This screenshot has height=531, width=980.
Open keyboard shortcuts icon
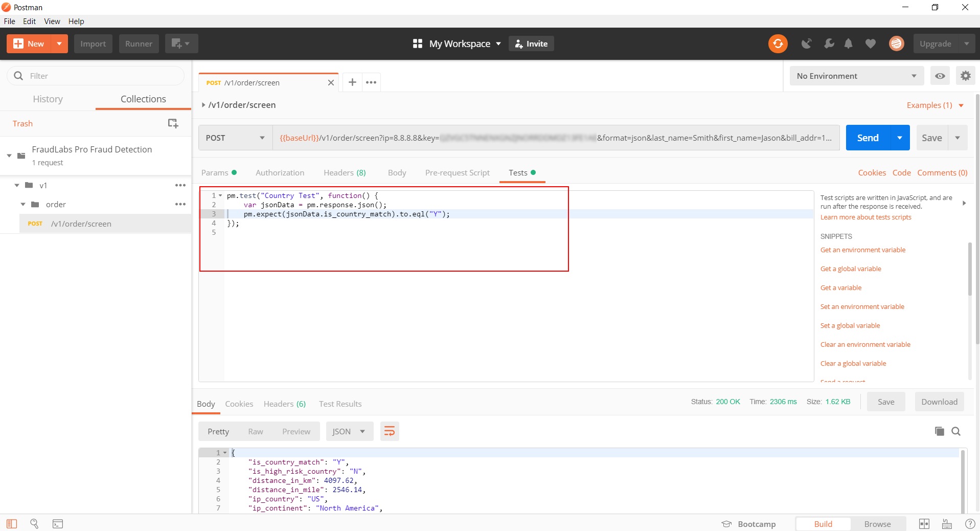[947, 523]
